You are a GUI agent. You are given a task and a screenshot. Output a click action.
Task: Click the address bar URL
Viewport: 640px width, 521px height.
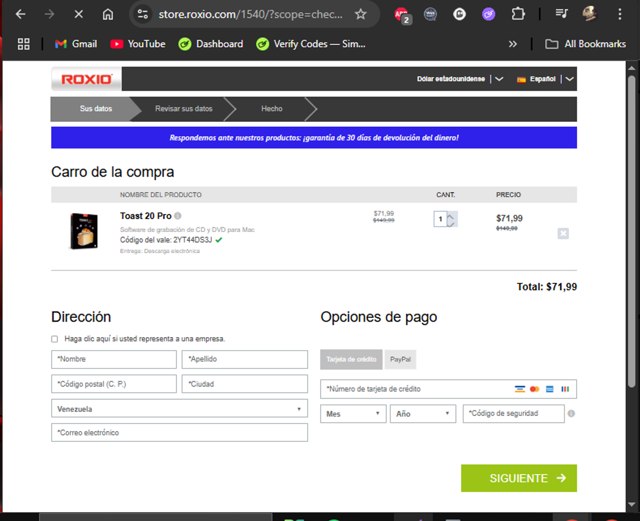pyautogui.click(x=250, y=14)
